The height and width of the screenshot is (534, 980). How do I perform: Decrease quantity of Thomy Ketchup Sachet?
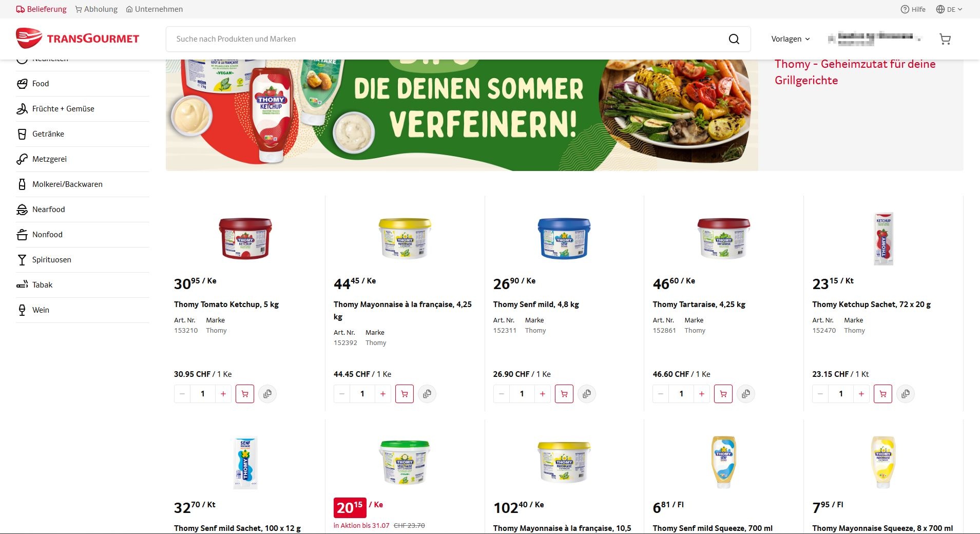pos(820,394)
